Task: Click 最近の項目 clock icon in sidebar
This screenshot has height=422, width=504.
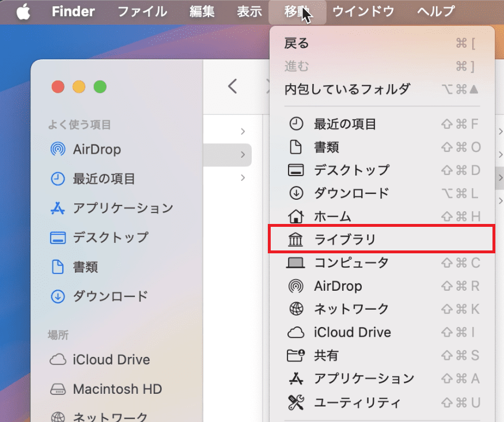Action: pyautogui.click(x=58, y=179)
